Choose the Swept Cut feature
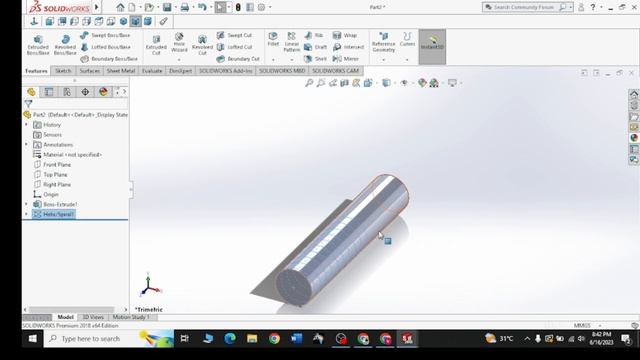 click(234, 35)
